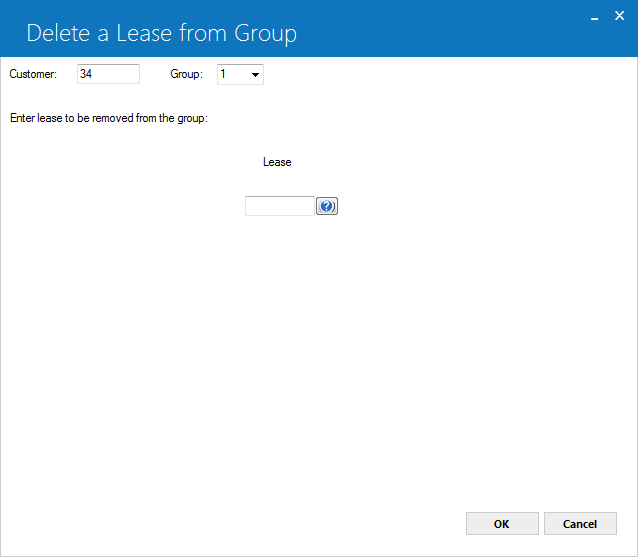Screen dimensions: 638x557
Task: Confirm removal with the OK button
Action: [x=502, y=524]
